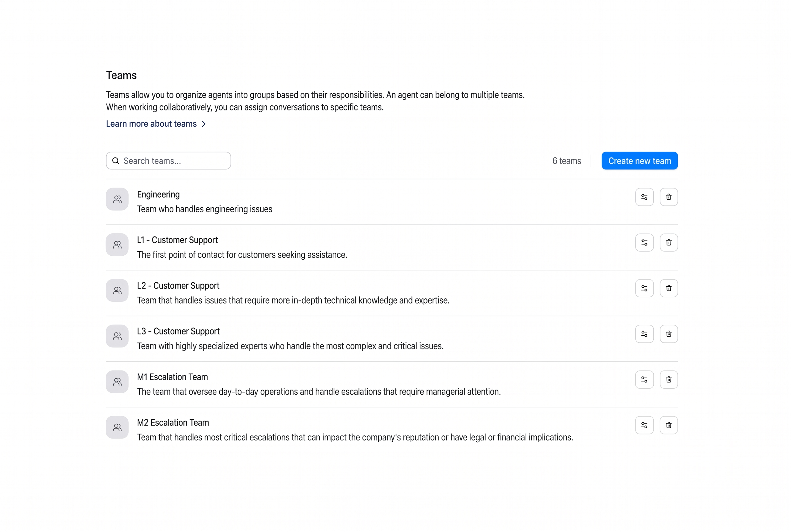791x532 pixels.
Task: Open settings for the Engineering team
Action: coord(644,197)
